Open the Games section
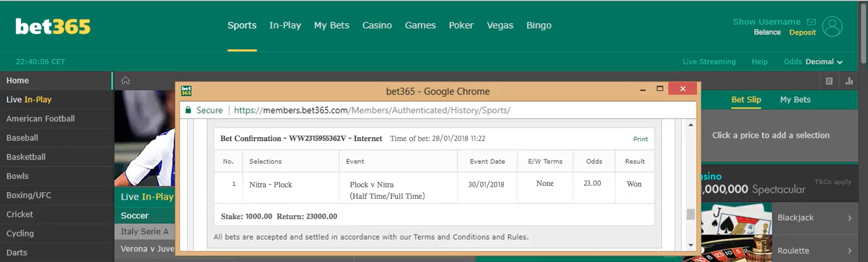 tap(420, 25)
